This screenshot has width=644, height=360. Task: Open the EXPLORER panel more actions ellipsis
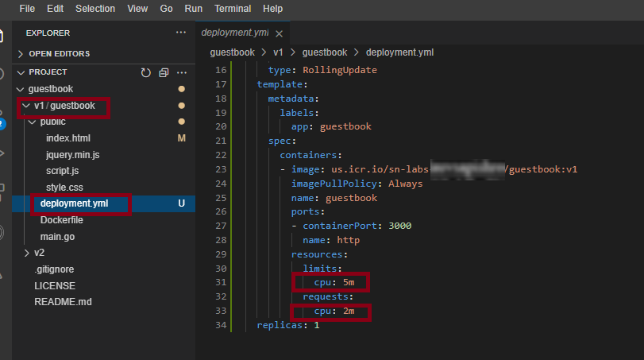180,33
